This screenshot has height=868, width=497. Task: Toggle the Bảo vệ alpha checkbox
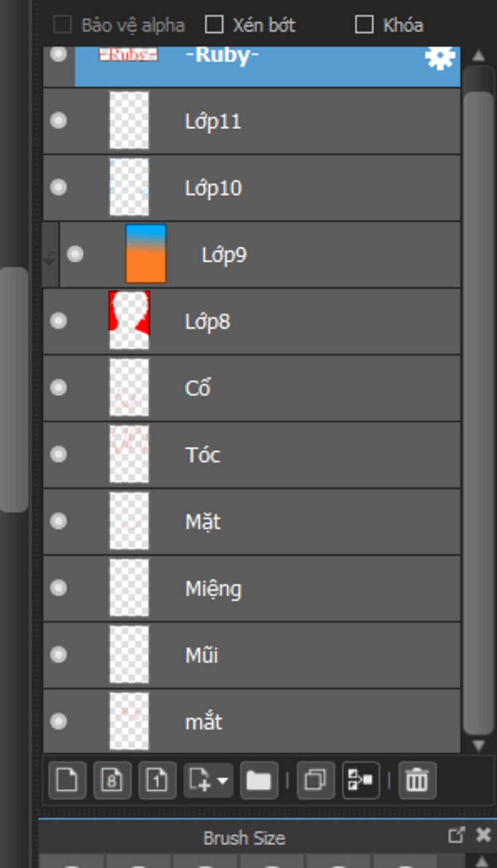[63, 24]
